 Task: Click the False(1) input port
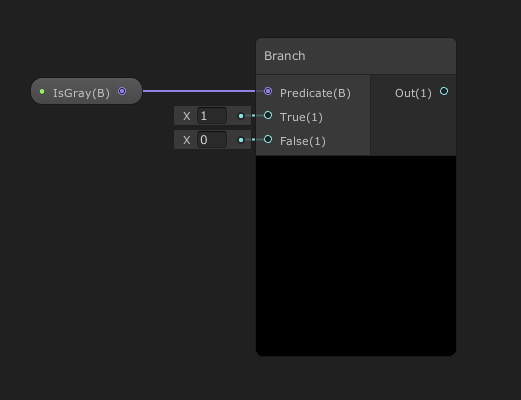(268, 139)
